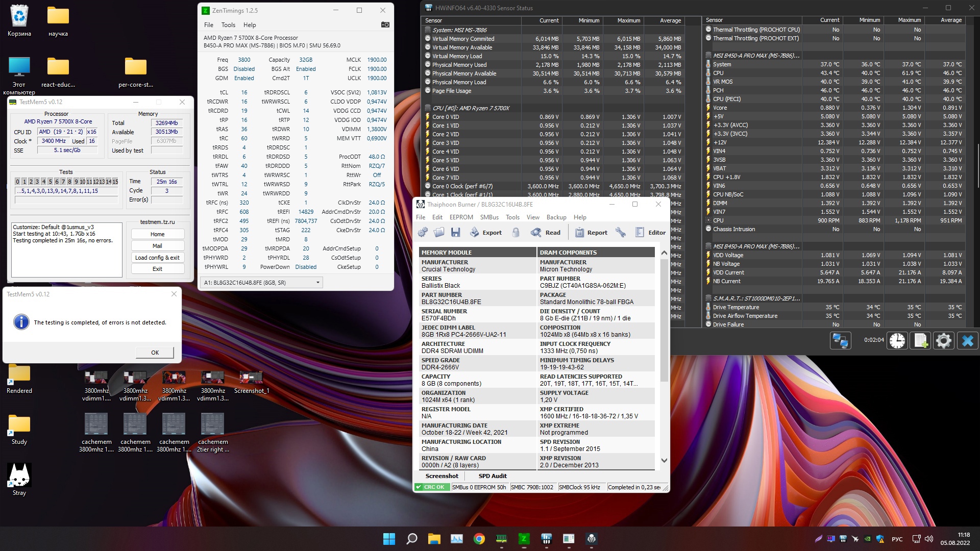
Task: Switch to the SPD Audit tab
Action: tap(492, 476)
